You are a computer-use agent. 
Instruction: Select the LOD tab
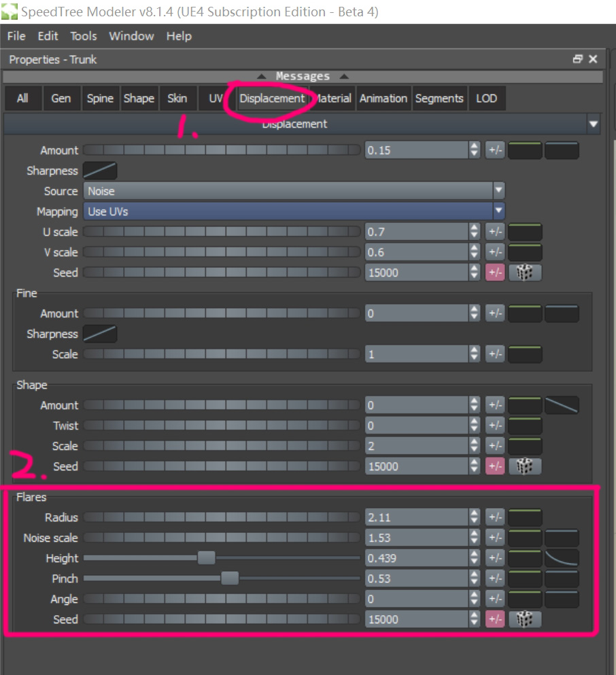486,99
